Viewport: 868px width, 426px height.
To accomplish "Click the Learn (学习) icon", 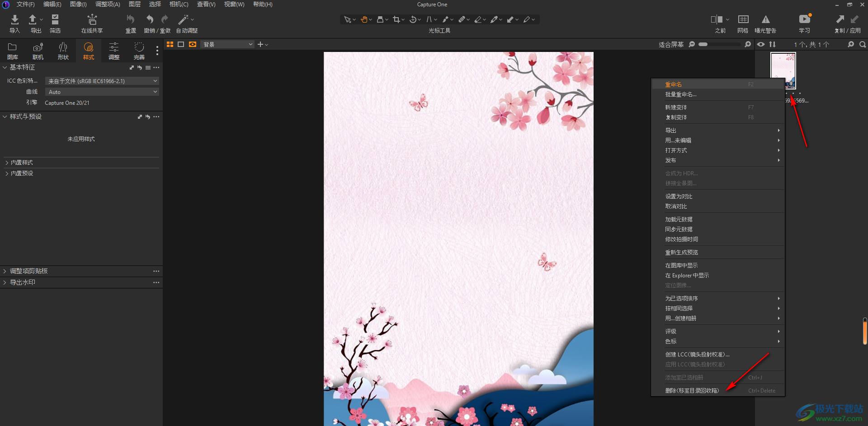I will pyautogui.click(x=804, y=19).
